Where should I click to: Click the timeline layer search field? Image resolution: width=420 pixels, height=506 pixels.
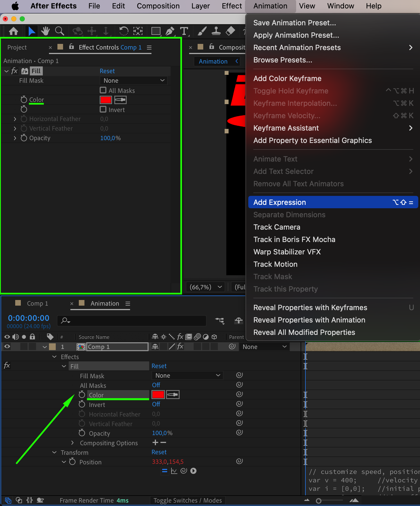[x=132, y=321]
